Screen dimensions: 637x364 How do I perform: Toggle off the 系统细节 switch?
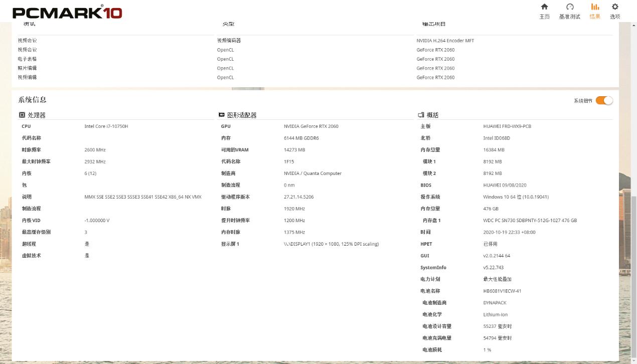click(x=604, y=100)
